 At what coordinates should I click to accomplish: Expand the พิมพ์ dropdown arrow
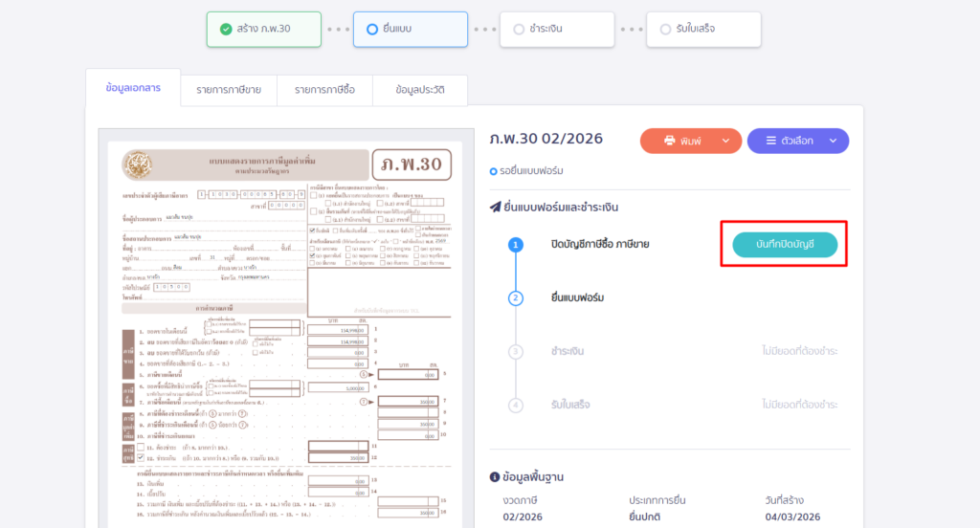[725, 141]
